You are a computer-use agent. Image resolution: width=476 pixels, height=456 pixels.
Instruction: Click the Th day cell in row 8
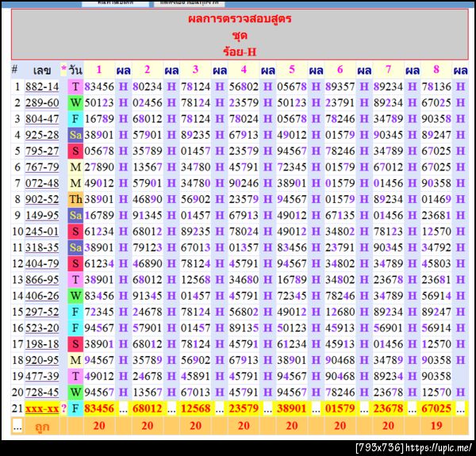[x=75, y=199]
